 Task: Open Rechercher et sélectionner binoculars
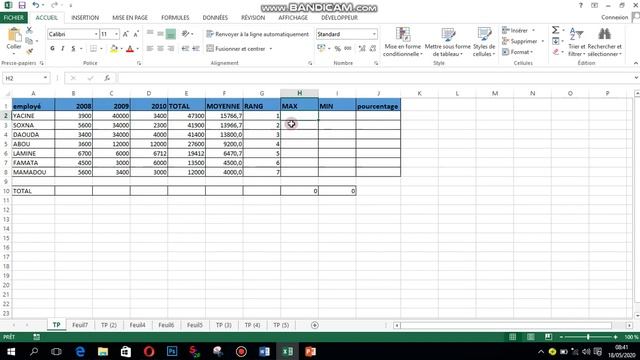tap(604, 42)
